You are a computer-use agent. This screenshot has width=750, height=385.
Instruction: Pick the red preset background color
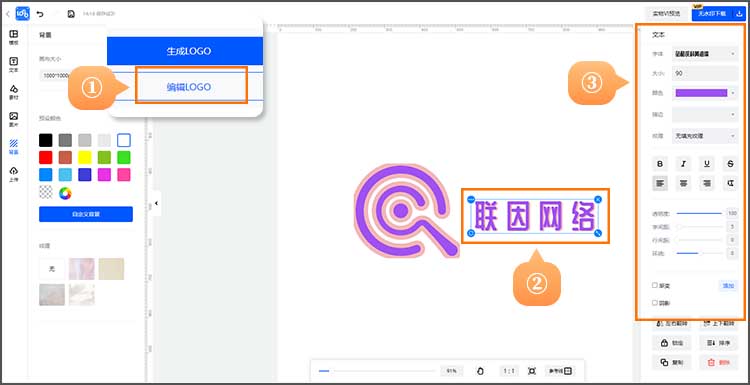[45, 157]
